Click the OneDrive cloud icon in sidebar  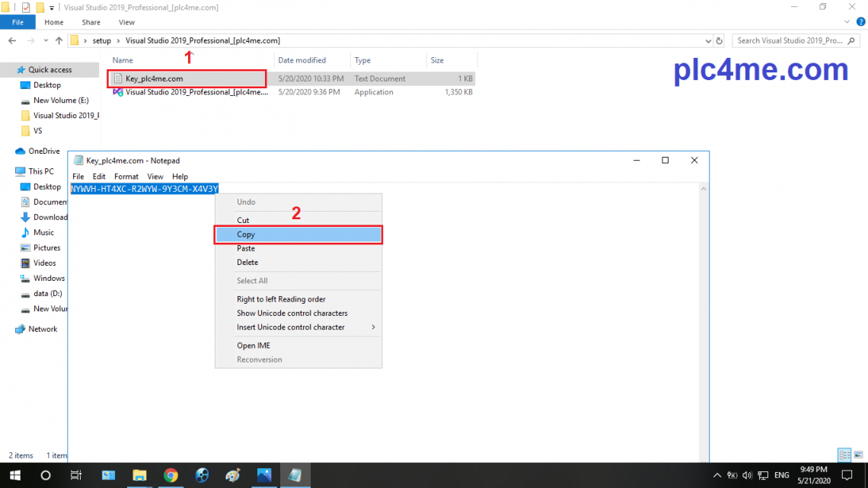(21, 151)
